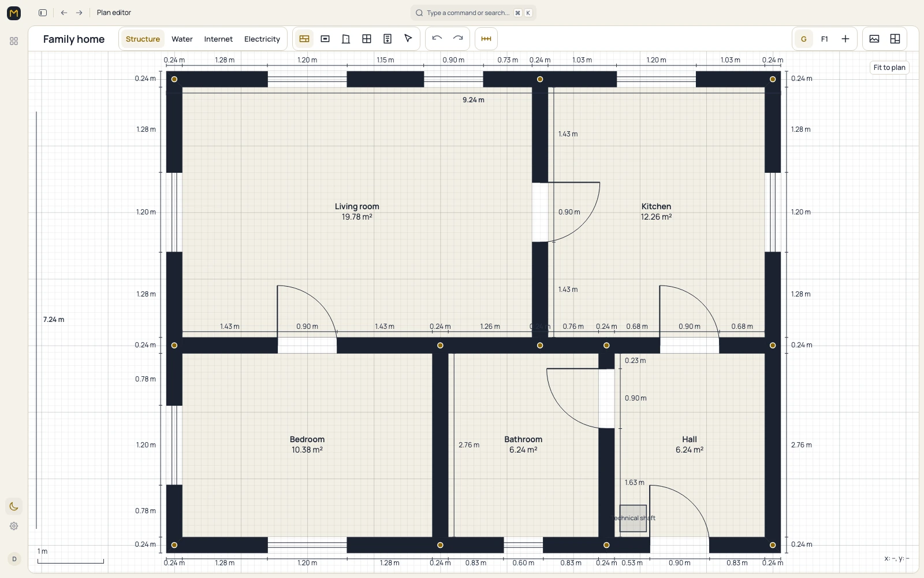Click the 1.63 m dimension in the Hall
The width and height of the screenshot is (924, 578).
[635, 483]
